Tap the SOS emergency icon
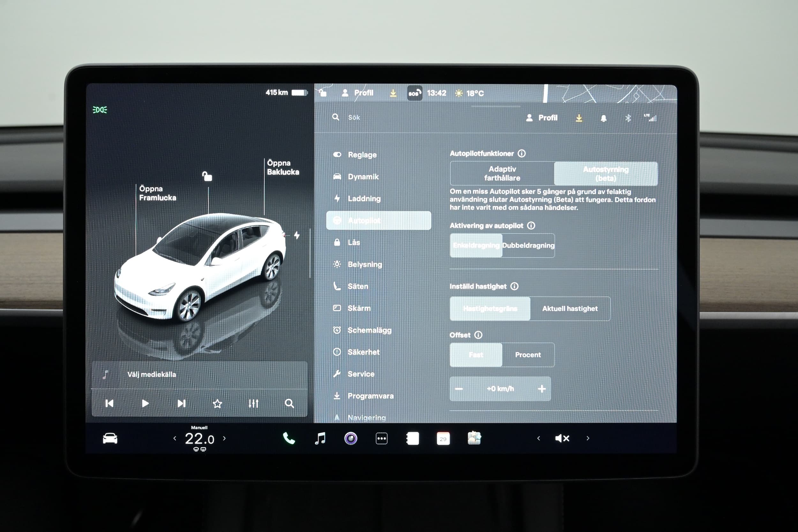The height and width of the screenshot is (532, 798). (x=415, y=93)
